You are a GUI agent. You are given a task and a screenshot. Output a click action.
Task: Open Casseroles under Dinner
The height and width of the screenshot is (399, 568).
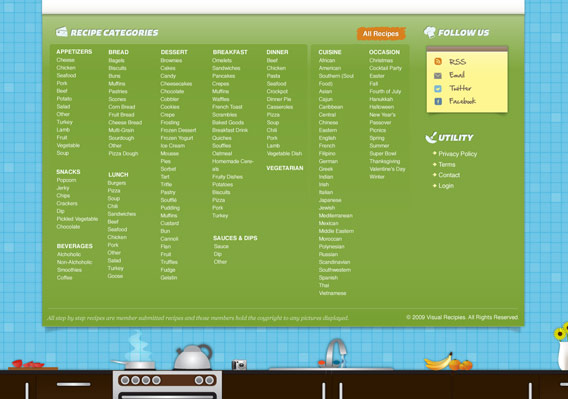(x=280, y=107)
